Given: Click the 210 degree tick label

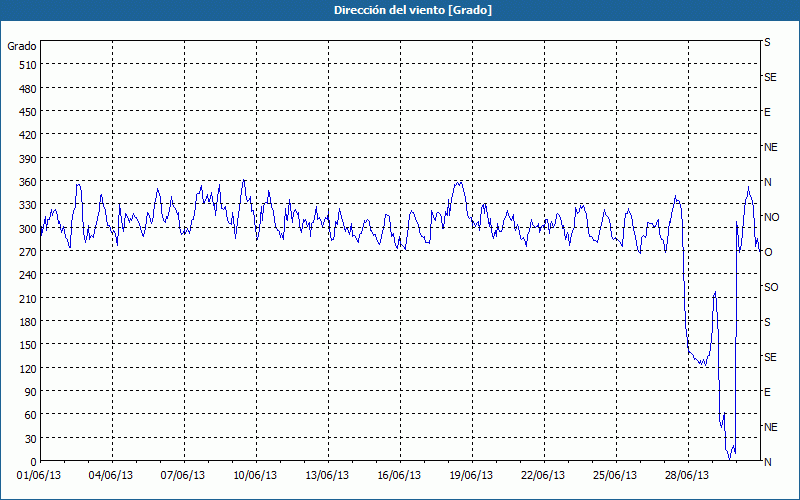Looking at the screenshot, I should pyautogui.click(x=28, y=298).
